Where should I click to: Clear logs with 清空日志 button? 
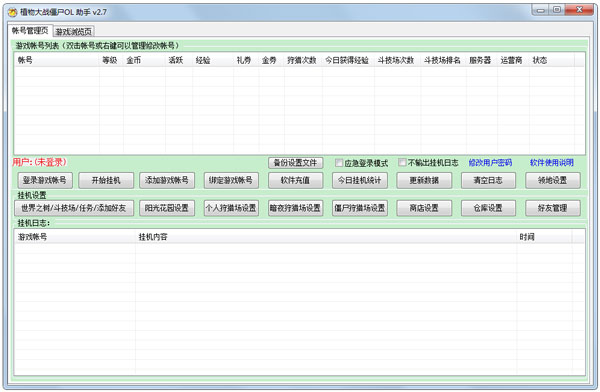pyautogui.click(x=488, y=180)
